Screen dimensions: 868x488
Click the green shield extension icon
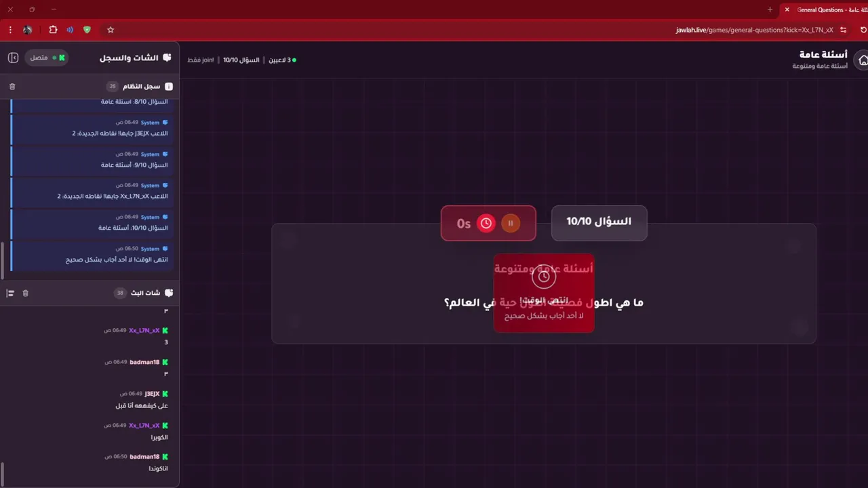click(87, 30)
